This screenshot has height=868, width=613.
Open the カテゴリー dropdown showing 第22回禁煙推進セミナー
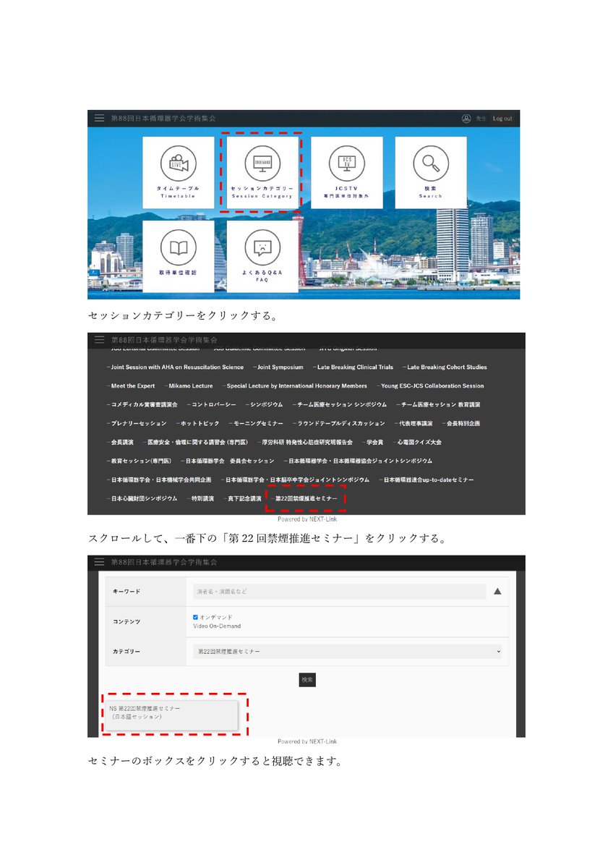click(x=347, y=652)
